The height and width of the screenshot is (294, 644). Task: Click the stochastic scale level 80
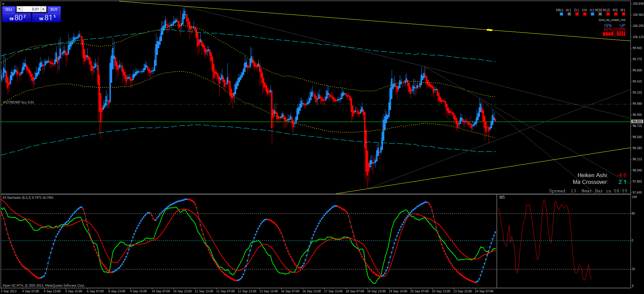point(633,214)
